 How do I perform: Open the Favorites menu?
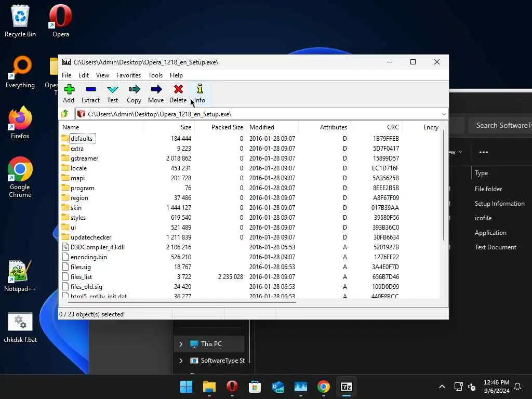click(128, 75)
